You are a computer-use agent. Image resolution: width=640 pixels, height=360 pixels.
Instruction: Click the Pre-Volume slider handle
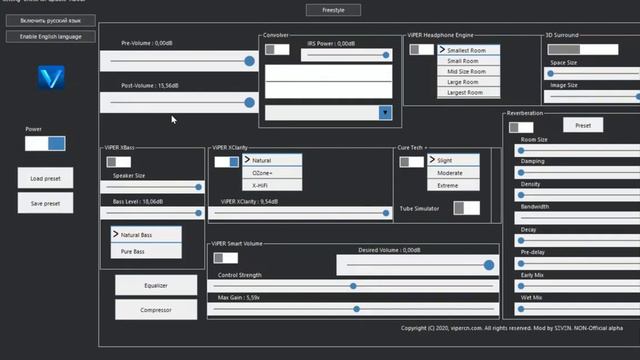tap(249, 61)
